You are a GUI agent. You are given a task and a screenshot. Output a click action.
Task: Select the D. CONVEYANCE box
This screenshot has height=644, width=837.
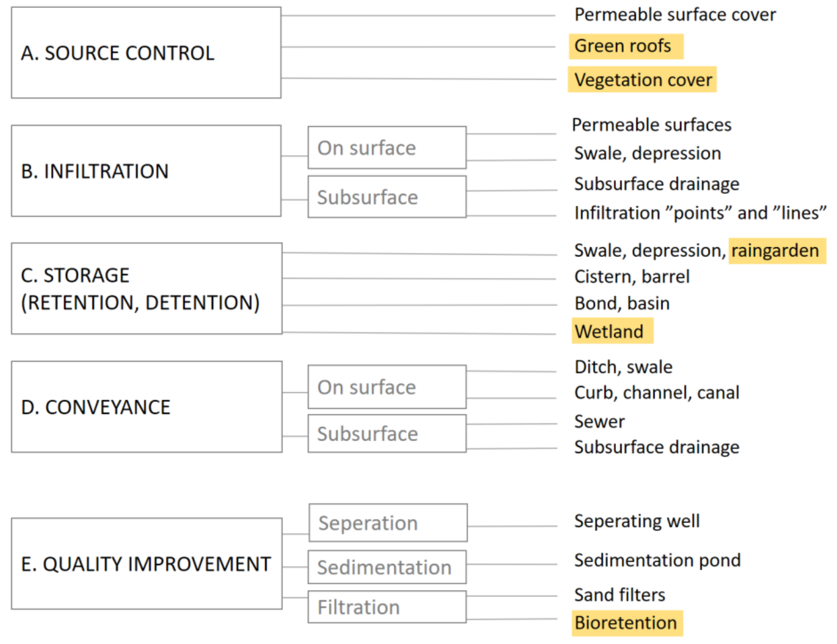[x=147, y=407]
